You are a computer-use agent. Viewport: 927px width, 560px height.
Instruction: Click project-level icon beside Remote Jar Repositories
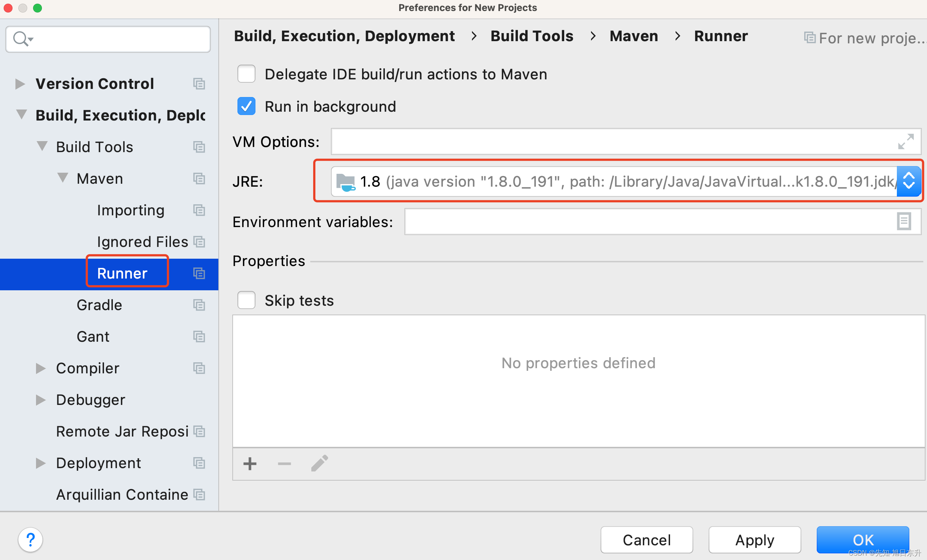[x=199, y=431]
